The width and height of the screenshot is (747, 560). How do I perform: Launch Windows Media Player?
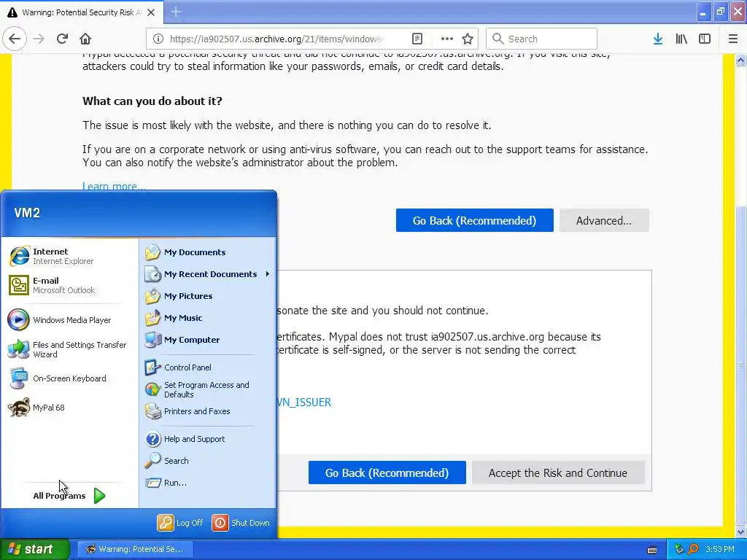pos(69,320)
